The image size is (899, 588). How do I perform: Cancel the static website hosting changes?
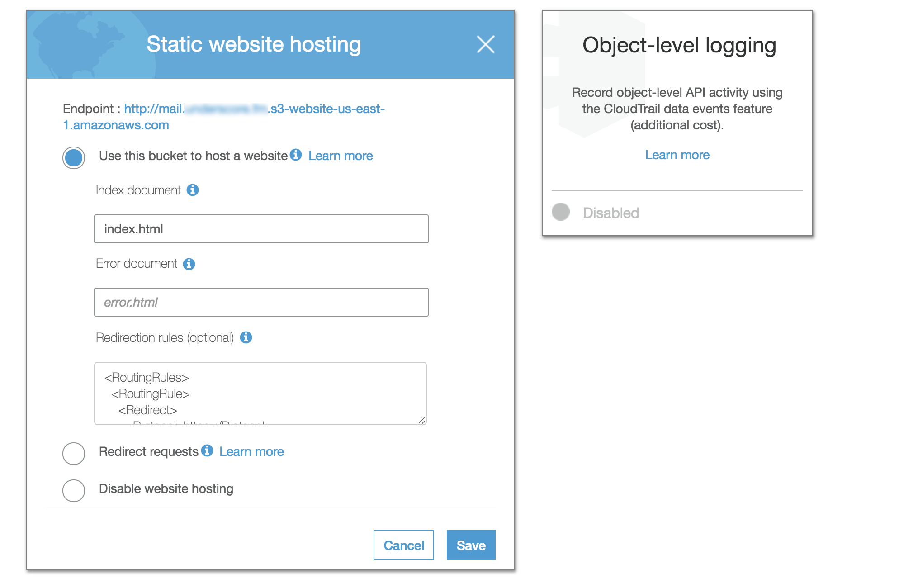coord(403,545)
